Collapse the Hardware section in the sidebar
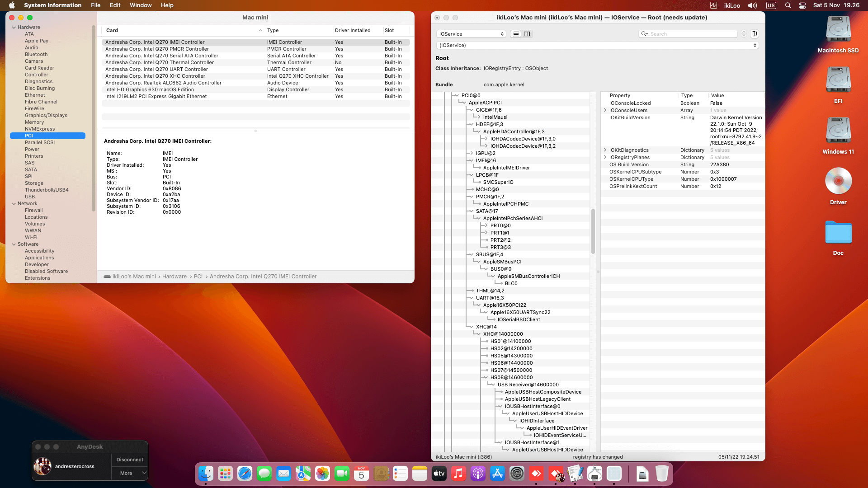868x488 pixels. pos(14,28)
